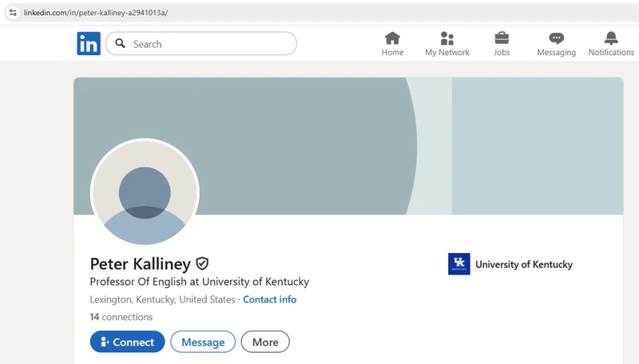Click the search magnifier icon
639x364 pixels.
(x=120, y=43)
